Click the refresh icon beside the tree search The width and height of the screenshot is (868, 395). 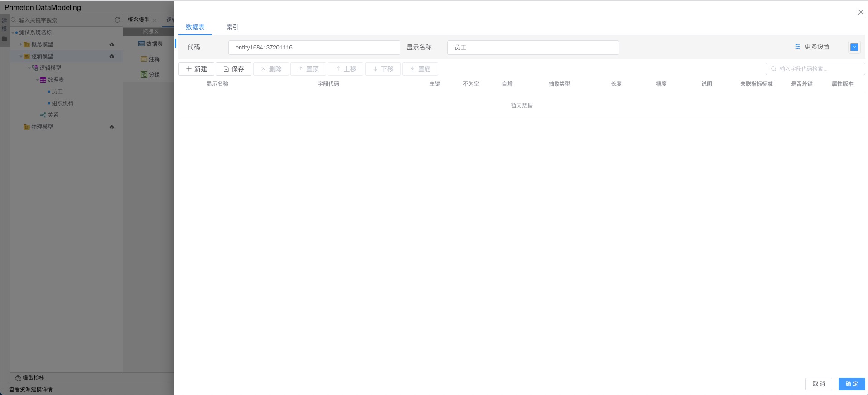[117, 20]
